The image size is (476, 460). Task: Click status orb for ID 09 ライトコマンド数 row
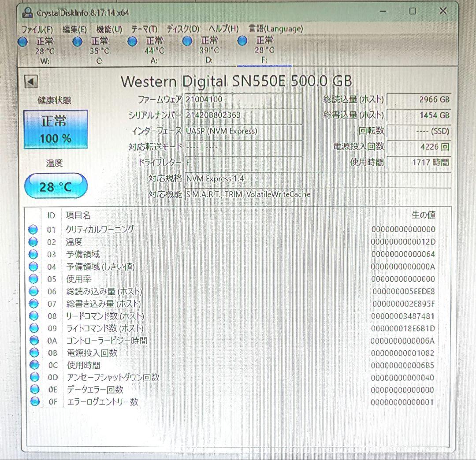(x=34, y=328)
